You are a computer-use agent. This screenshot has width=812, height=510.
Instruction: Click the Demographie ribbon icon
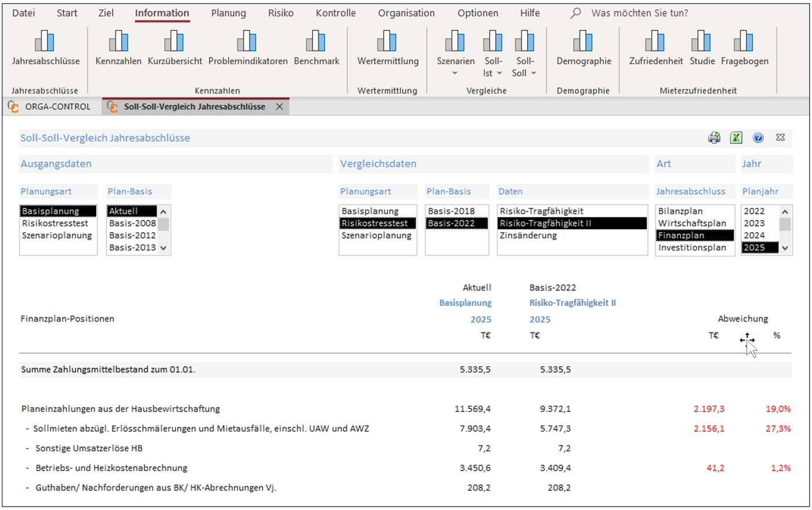583,42
